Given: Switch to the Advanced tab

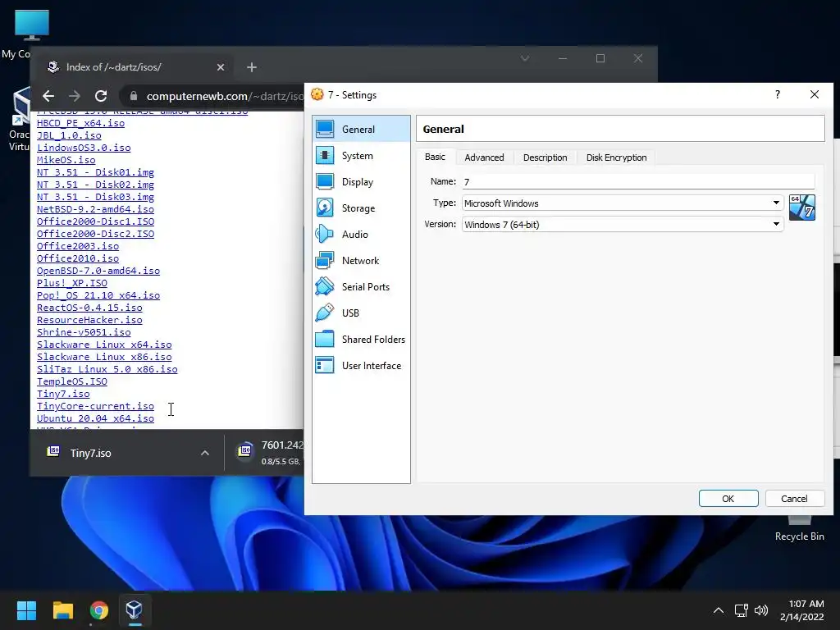Looking at the screenshot, I should coord(484,157).
